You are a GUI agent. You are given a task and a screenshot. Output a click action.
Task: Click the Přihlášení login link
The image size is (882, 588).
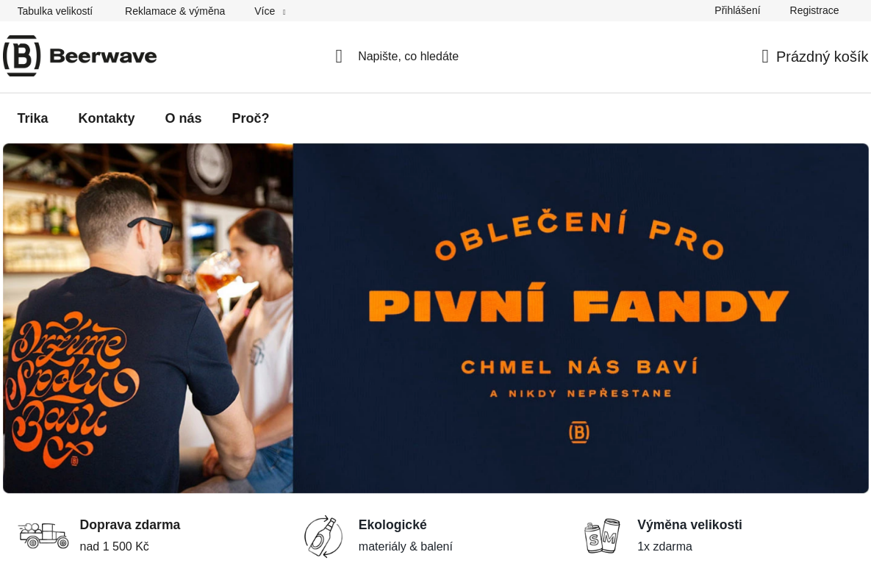click(737, 10)
